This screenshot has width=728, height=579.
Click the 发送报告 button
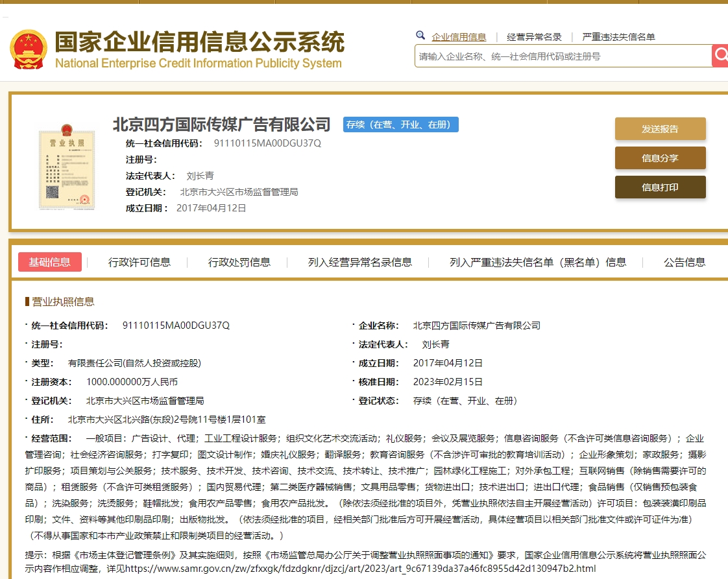661,129
